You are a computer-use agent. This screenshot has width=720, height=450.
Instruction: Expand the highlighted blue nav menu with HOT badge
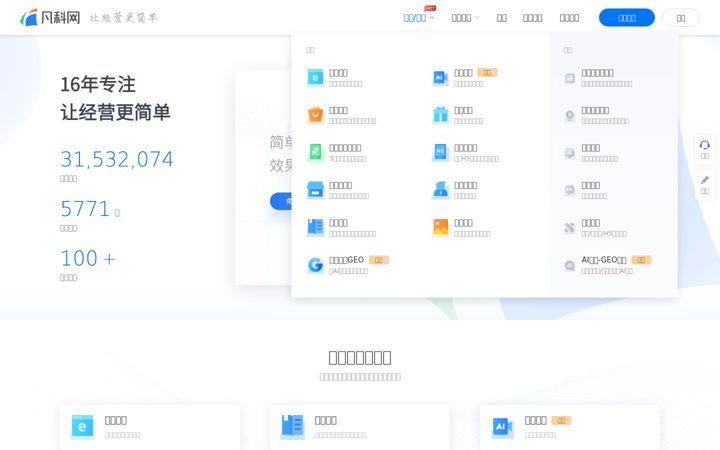click(x=415, y=18)
